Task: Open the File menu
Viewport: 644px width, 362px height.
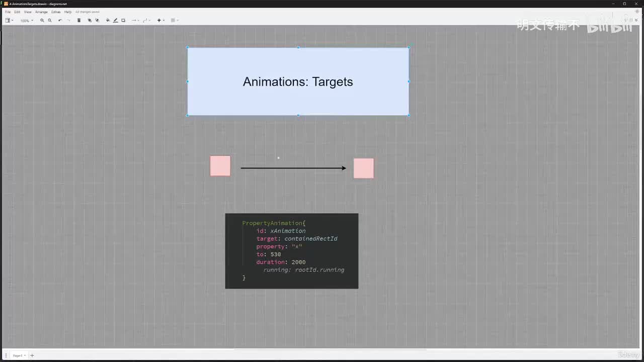Action: point(8,12)
